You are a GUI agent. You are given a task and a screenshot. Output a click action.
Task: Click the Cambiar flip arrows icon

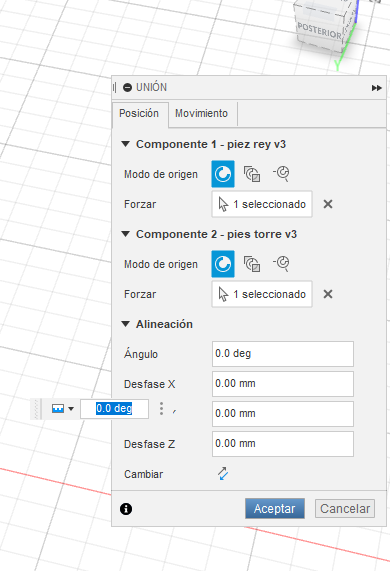tap(223, 474)
